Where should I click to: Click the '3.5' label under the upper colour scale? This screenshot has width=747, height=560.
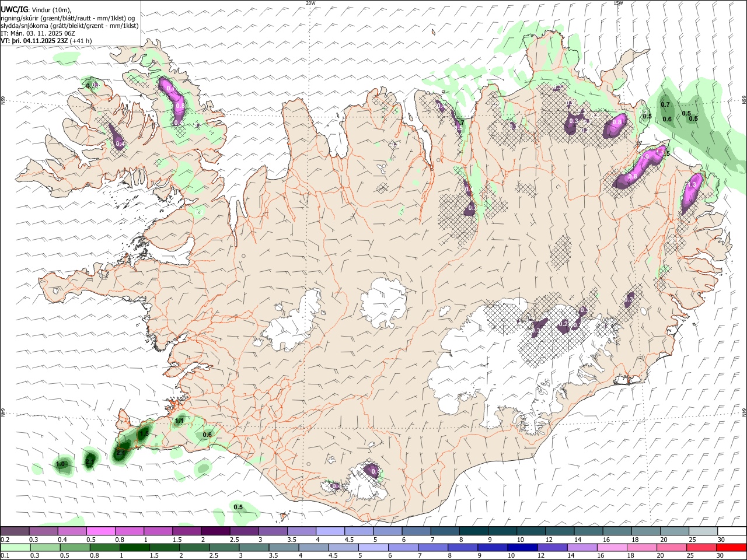292,540
